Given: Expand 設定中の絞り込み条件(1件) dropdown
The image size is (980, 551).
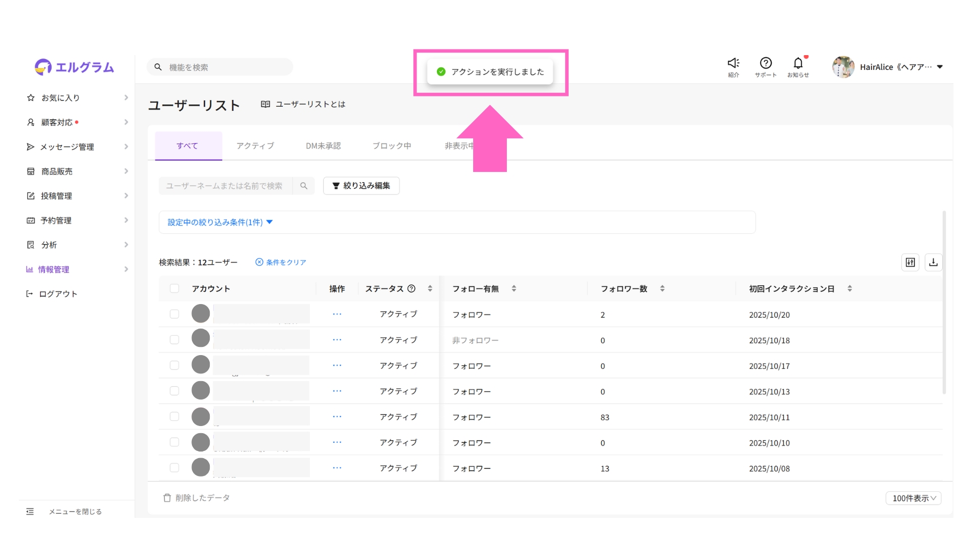Looking at the screenshot, I should 220,222.
